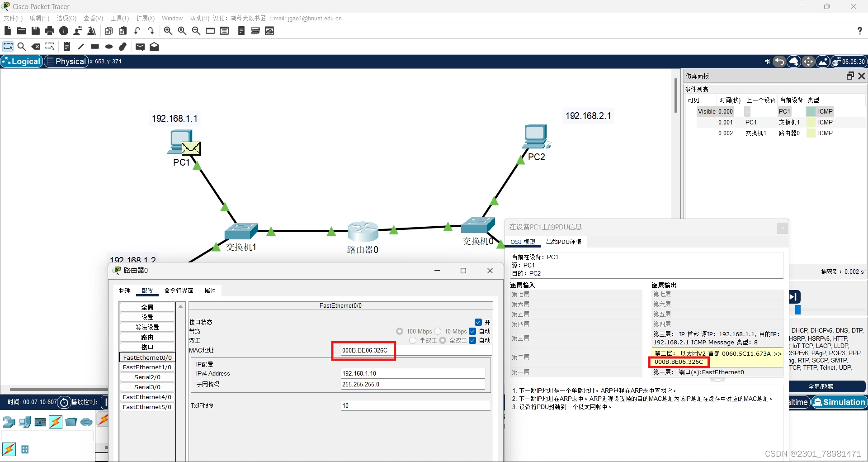Open the 文件(F) menu
The height and width of the screenshot is (462, 868).
[x=13, y=18]
